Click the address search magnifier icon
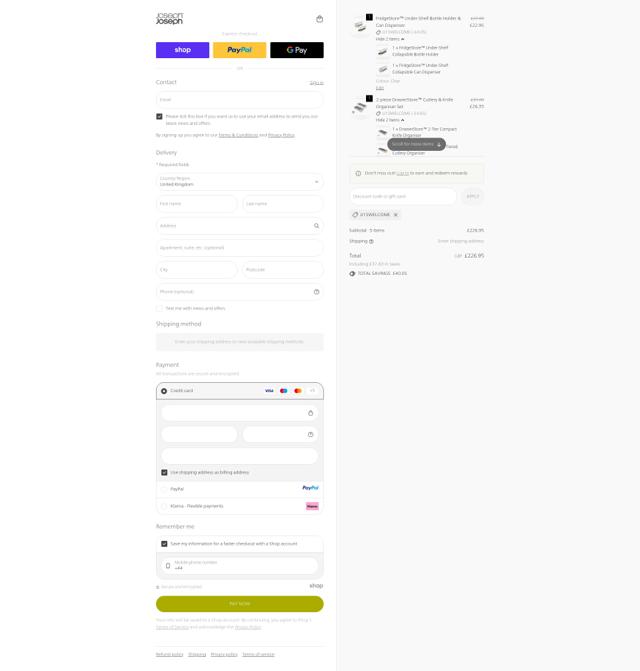This screenshot has height=671, width=640. 317,226
